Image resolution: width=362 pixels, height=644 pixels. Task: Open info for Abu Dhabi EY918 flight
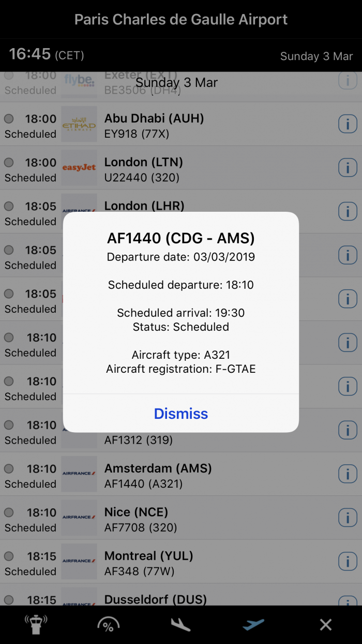(x=348, y=124)
